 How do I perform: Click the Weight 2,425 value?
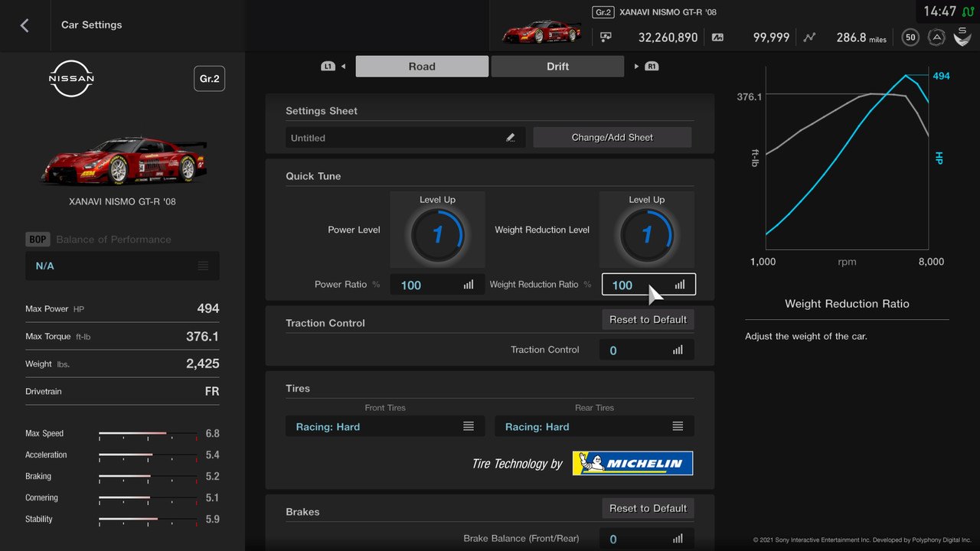click(x=203, y=364)
